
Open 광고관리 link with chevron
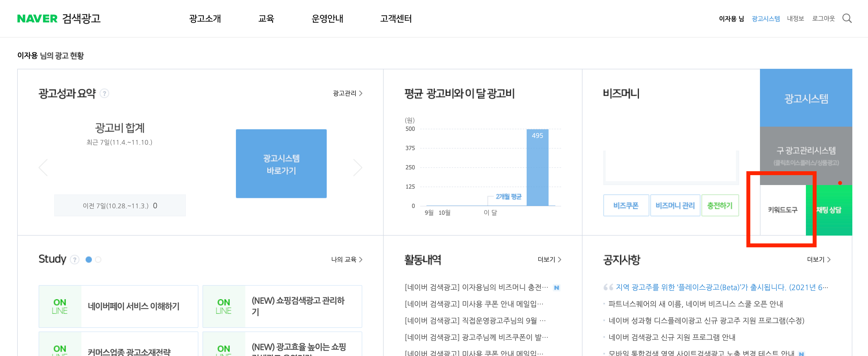pos(347,93)
